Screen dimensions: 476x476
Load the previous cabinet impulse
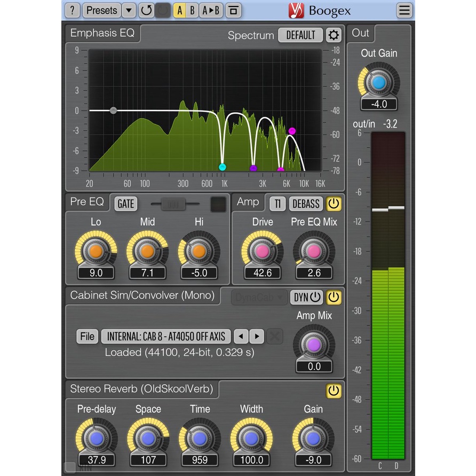[242, 336]
